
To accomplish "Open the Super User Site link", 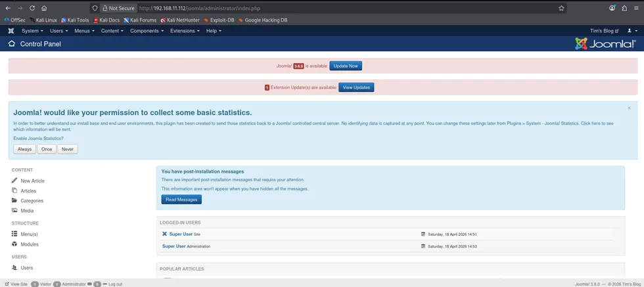I will click(181, 234).
